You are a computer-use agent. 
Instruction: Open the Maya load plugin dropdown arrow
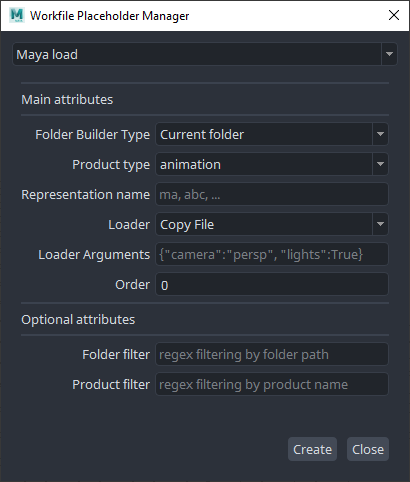pyautogui.click(x=389, y=54)
